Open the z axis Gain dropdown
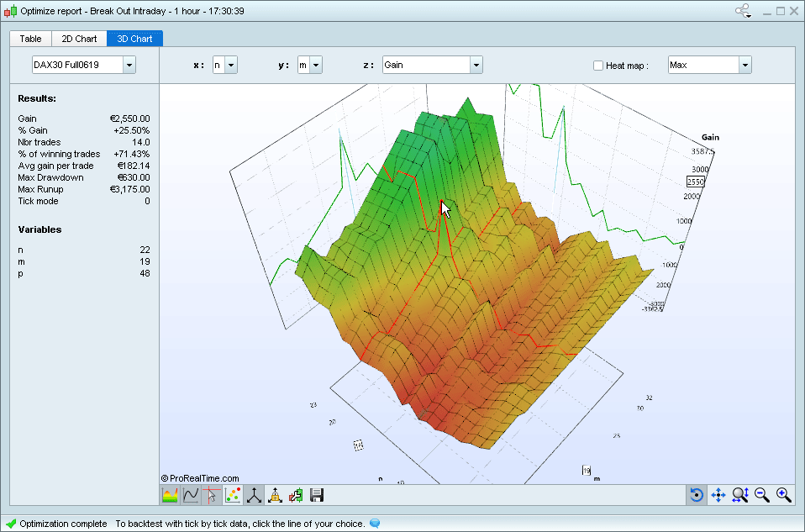 point(476,65)
